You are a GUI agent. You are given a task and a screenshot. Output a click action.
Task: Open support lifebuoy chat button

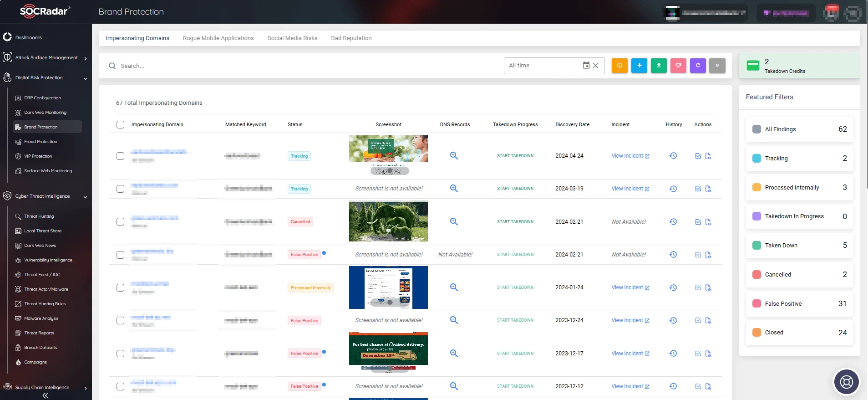pyautogui.click(x=846, y=382)
